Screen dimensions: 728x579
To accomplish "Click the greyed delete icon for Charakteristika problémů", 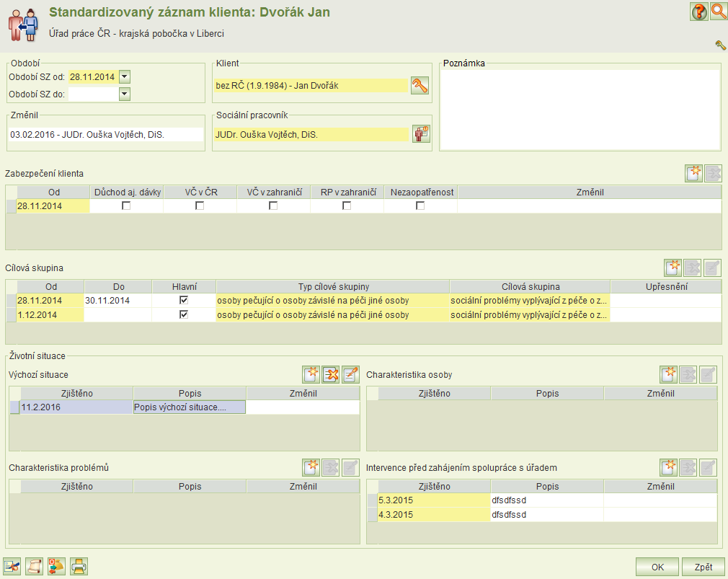I will click(x=331, y=467).
